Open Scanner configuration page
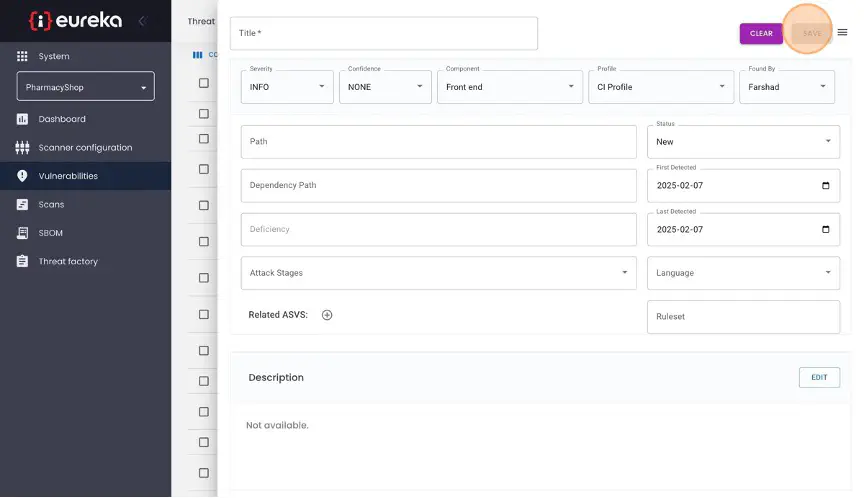 point(85,148)
